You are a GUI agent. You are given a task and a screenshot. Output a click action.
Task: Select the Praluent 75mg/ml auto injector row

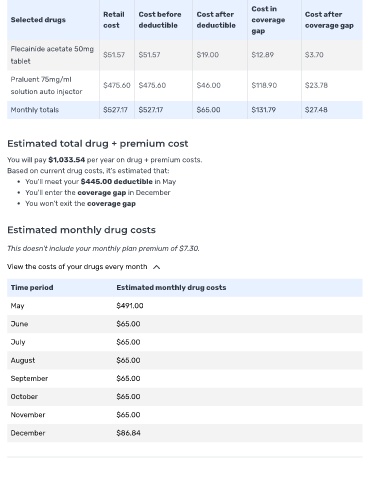[185, 85]
